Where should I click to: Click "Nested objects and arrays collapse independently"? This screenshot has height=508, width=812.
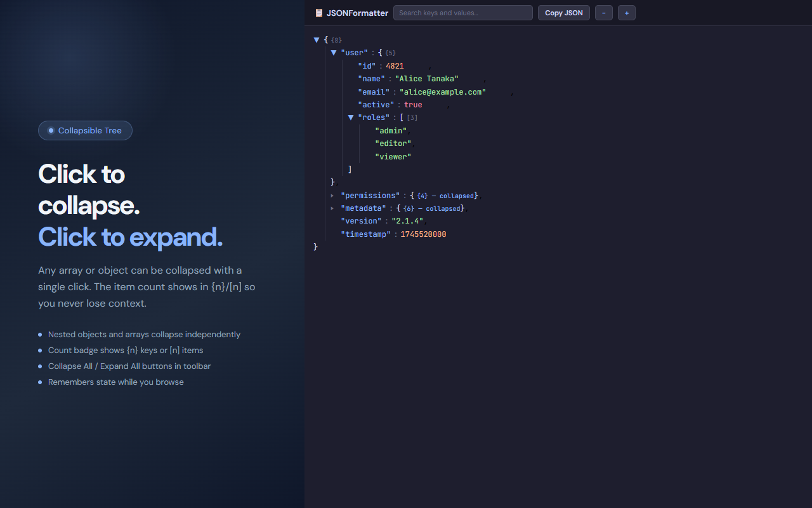(x=144, y=335)
